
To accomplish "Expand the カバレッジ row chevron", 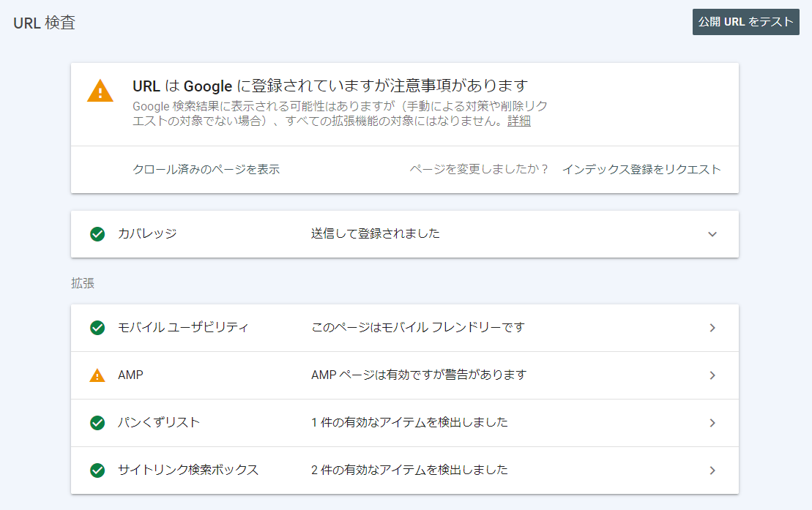I will click(x=712, y=234).
